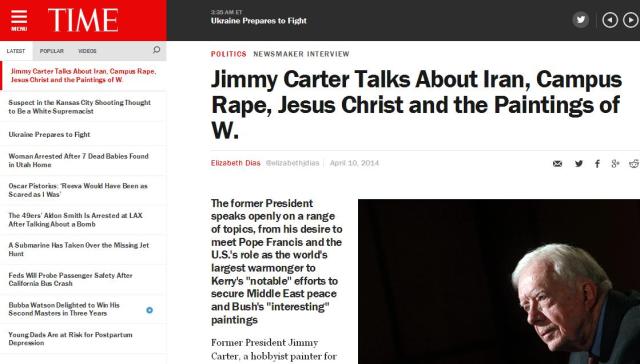The height and width of the screenshot is (364, 640).
Task: Open Bubba Watson Second Masters story
Action: [64, 309]
